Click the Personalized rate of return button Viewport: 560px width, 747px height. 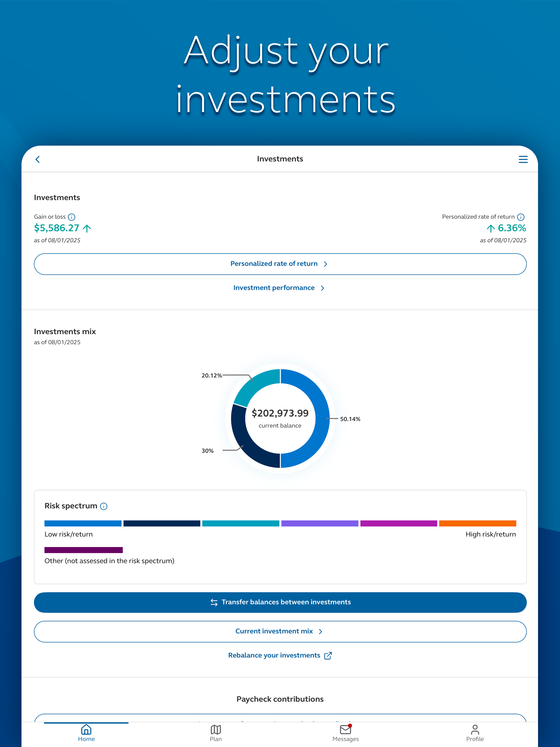pyautogui.click(x=280, y=264)
